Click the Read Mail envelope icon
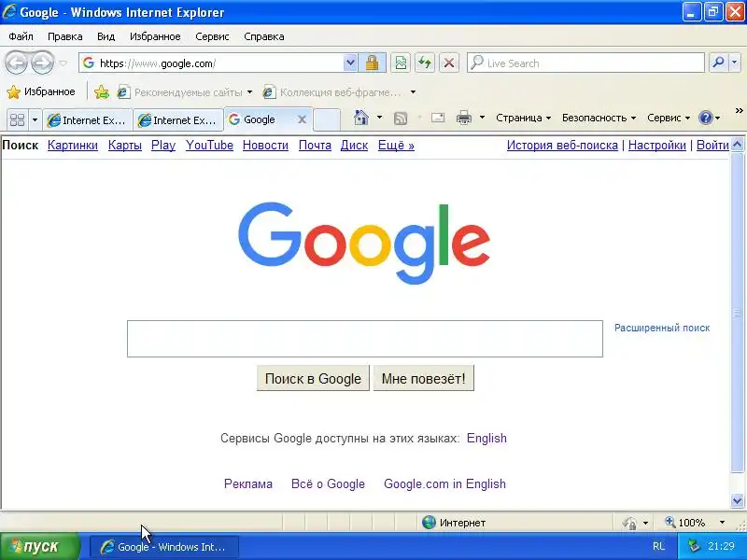The width and height of the screenshot is (747, 560). (438, 118)
